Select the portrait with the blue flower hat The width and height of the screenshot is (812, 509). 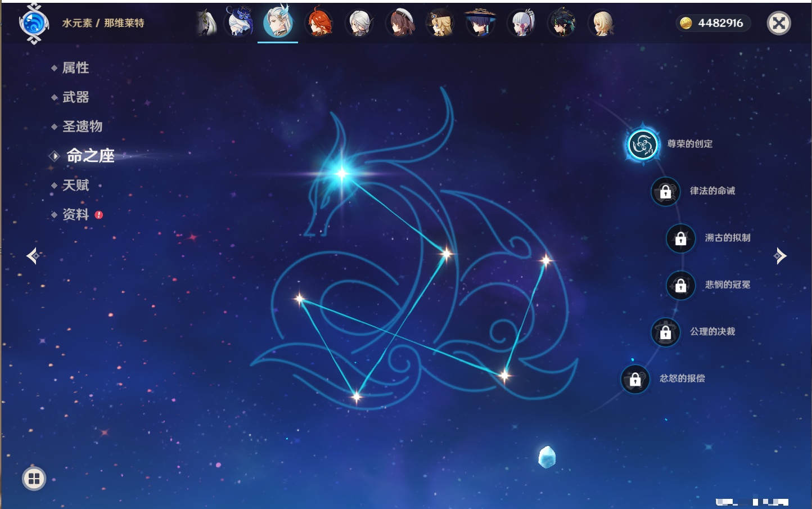tap(239, 22)
